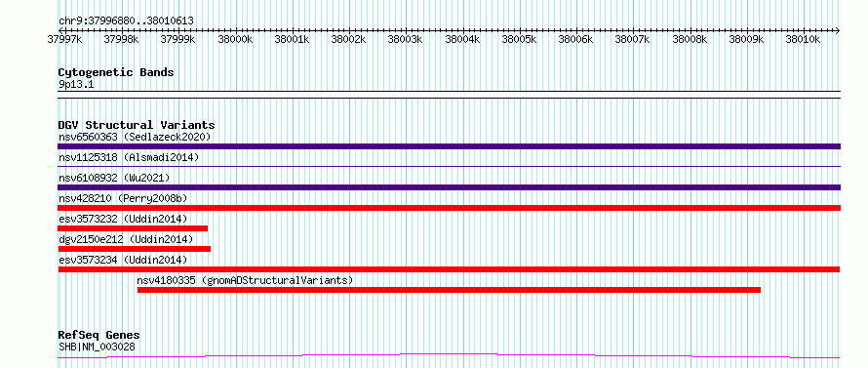Click the 38007k ruler tick label
Screen dimensions: 868x368
(633, 39)
